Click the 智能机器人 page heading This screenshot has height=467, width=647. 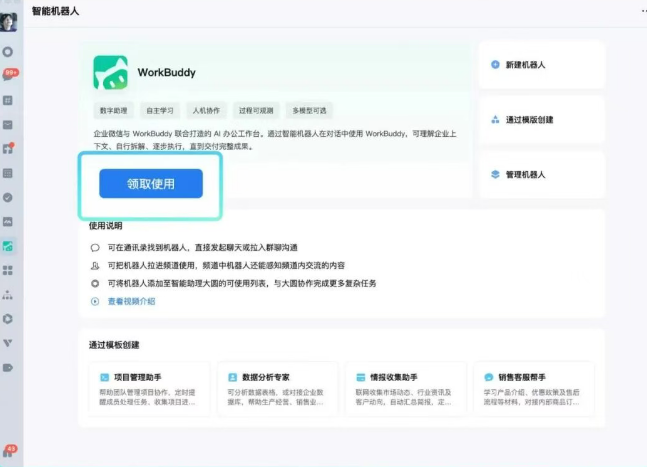(x=55, y=11)
